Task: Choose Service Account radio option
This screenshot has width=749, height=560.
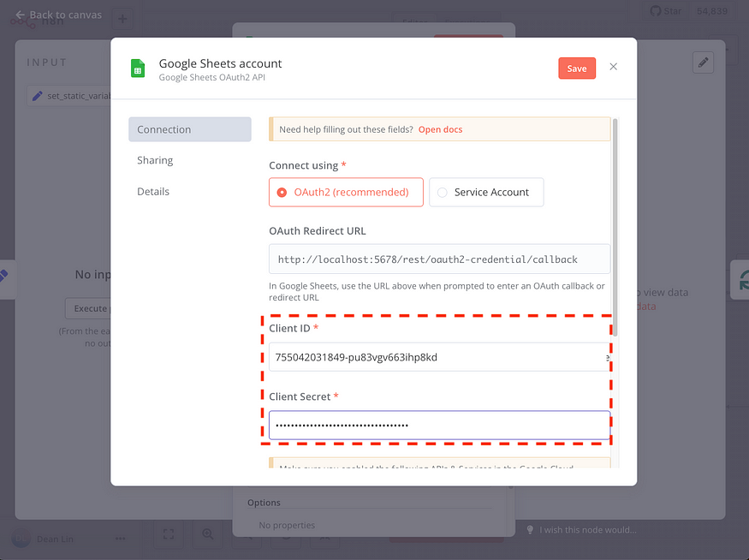Action: coord(486,192)
